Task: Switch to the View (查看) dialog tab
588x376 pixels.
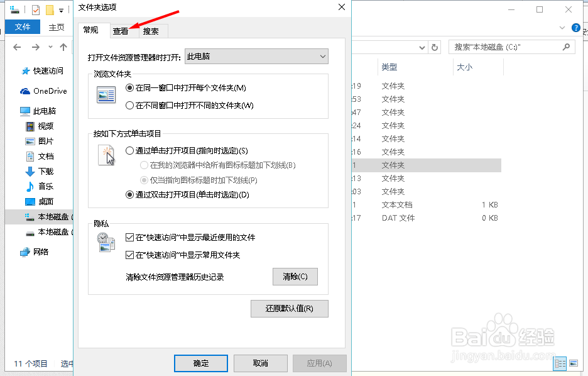Action: click(x=121, y=31)
